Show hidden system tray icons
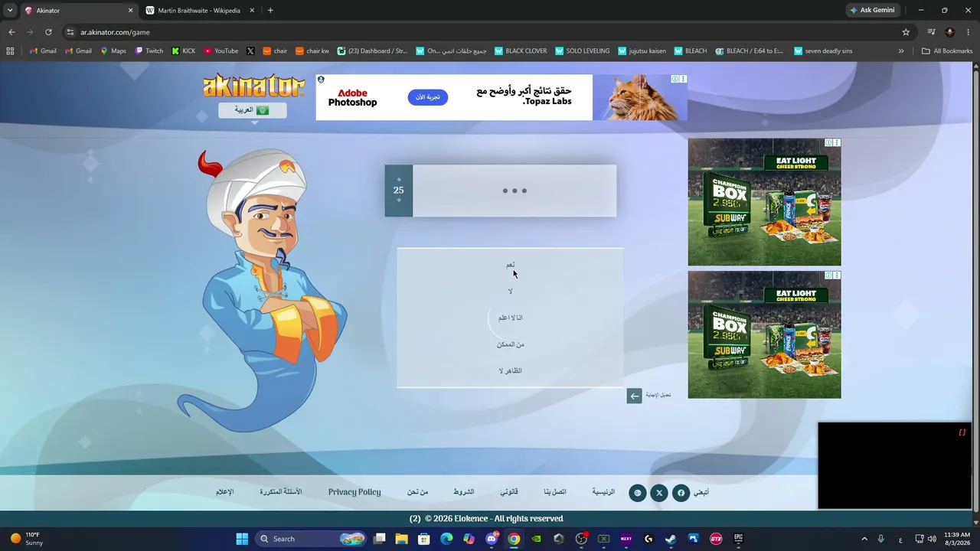Image resolution: width=980 pixels, height=551 pixels. pos(864,539)
